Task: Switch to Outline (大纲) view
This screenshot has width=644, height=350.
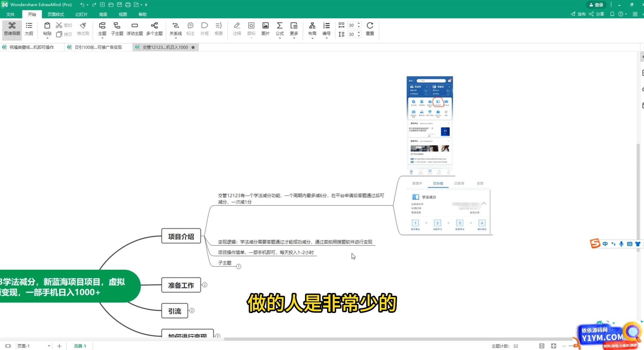Action: tap(29, 29)
